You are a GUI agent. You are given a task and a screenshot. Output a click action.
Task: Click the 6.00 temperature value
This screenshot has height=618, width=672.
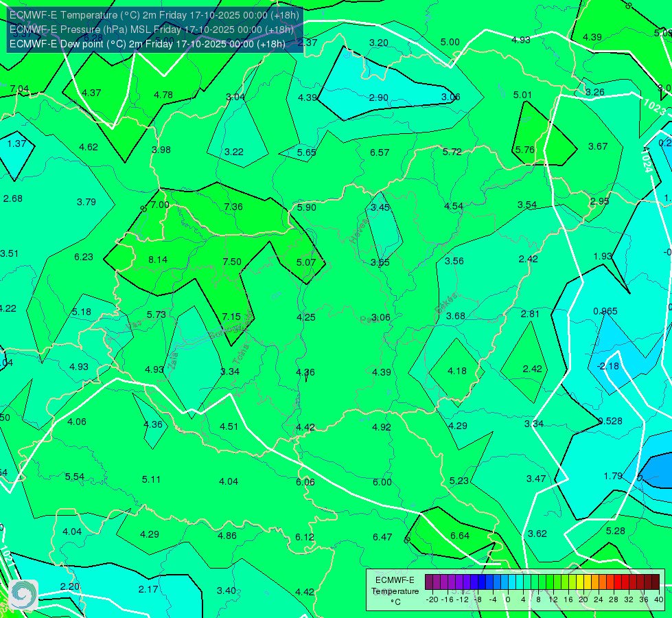tap(382, 482)
